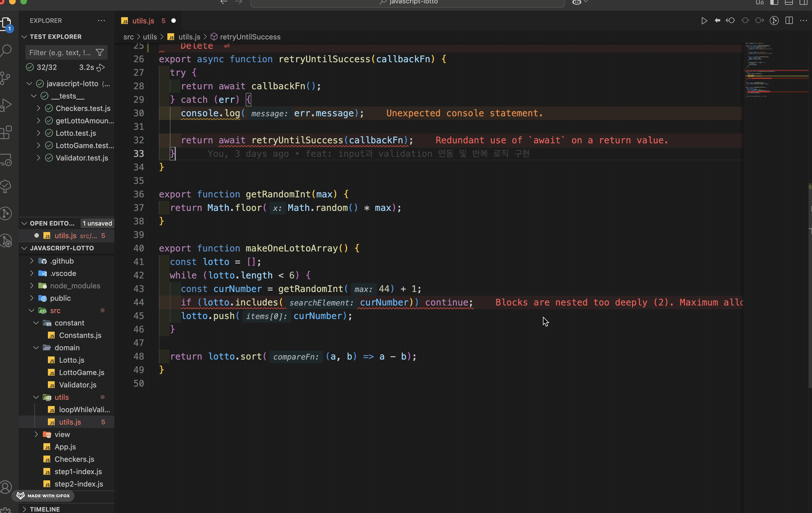The width and height of the screenshot is (812, 513).
Task: Toggle the primary sidebar visibility
Action: [774, 2]
